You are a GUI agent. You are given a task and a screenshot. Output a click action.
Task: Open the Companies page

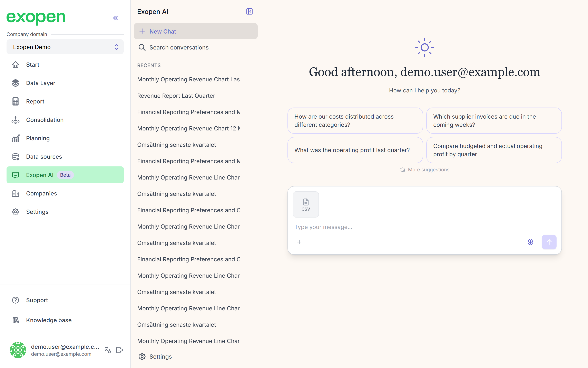(65, 193)
